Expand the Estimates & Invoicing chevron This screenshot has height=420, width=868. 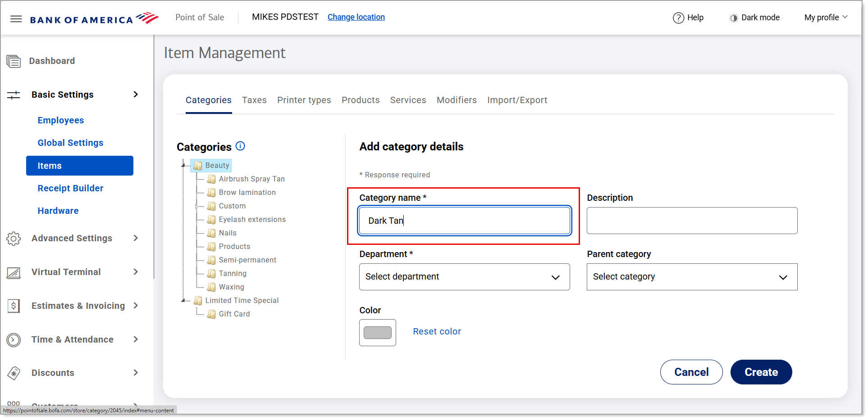pos(136,306)
